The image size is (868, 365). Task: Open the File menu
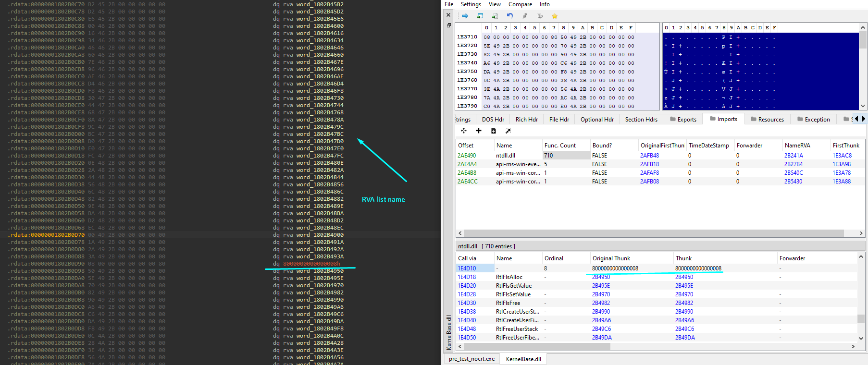coord(449,4)
